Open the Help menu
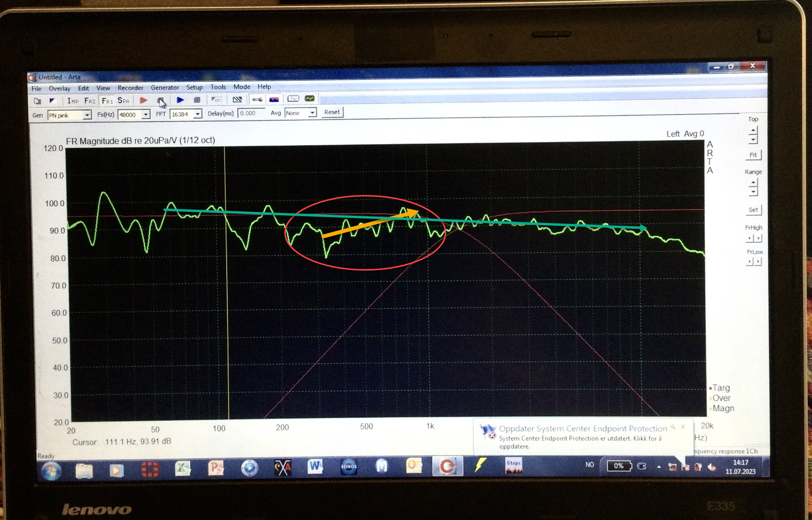The height and width of the screenshot is (520, 812). 265,87
